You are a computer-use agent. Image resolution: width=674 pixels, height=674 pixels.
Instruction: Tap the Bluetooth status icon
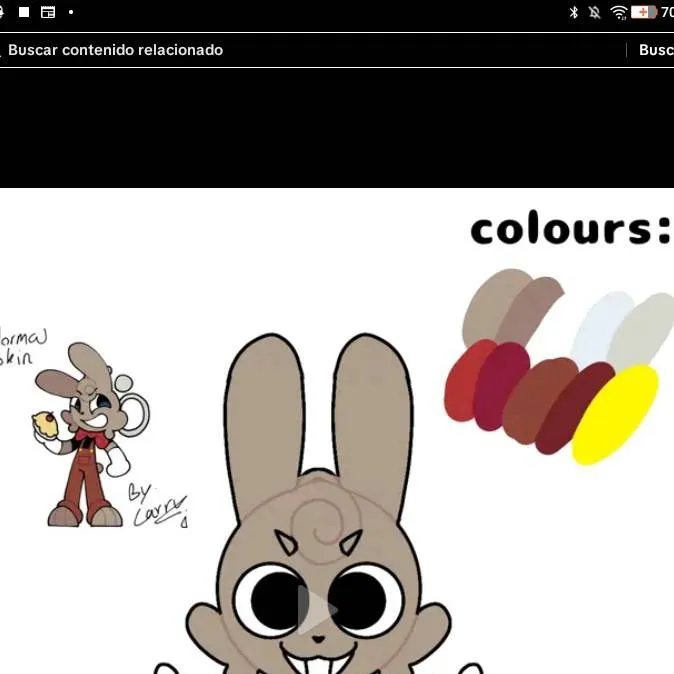click(574, 12)
